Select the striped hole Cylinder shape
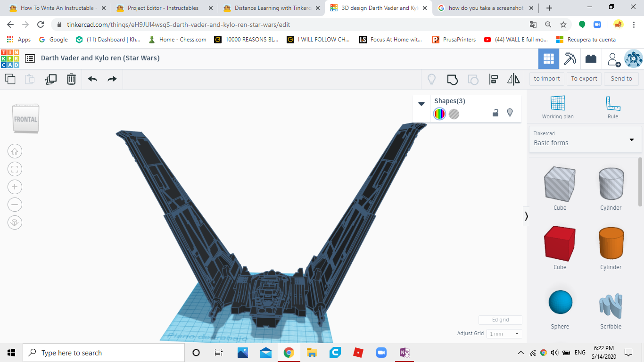 point(611,184)
